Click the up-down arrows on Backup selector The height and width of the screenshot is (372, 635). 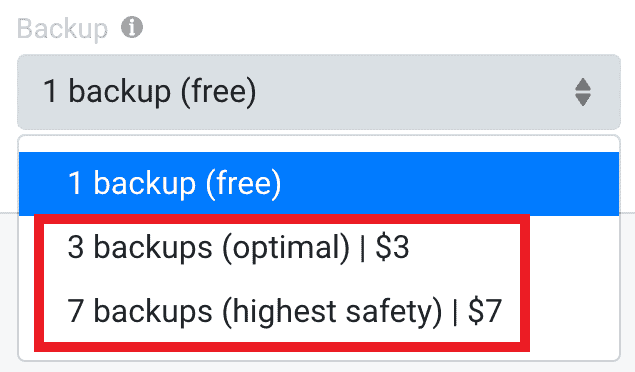coord(583,92)
